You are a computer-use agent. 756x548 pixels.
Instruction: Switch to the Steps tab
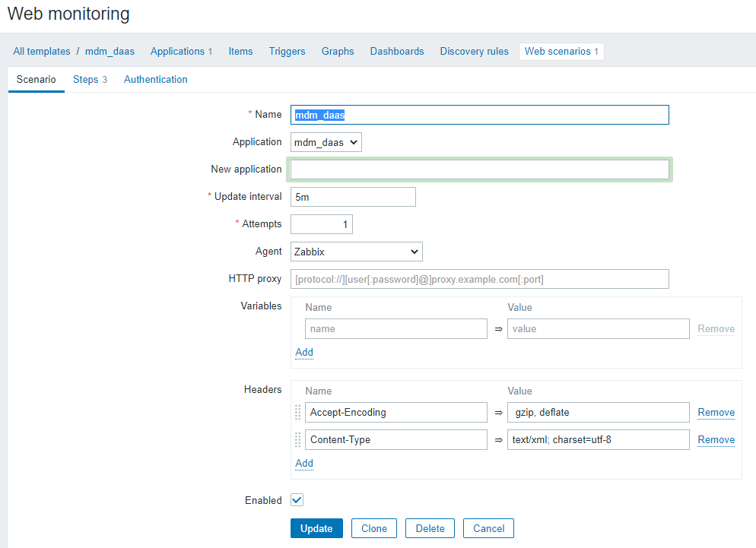tap(90, 80)
